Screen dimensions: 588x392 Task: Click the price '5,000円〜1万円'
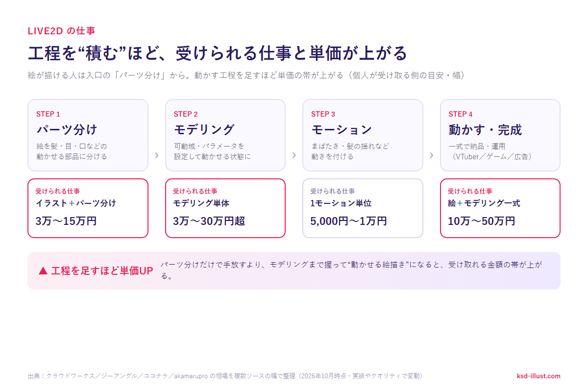coord(348,221)
